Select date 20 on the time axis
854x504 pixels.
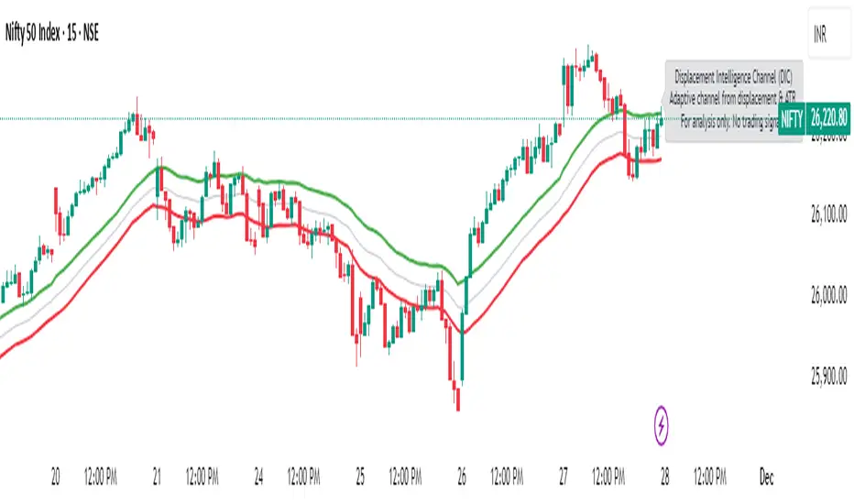[56, 477]
